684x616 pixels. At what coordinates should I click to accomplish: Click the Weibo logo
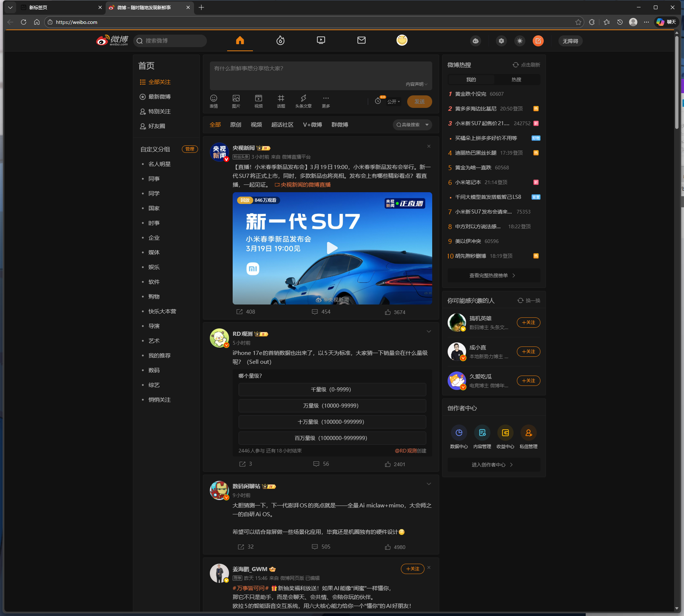(112, 40)
